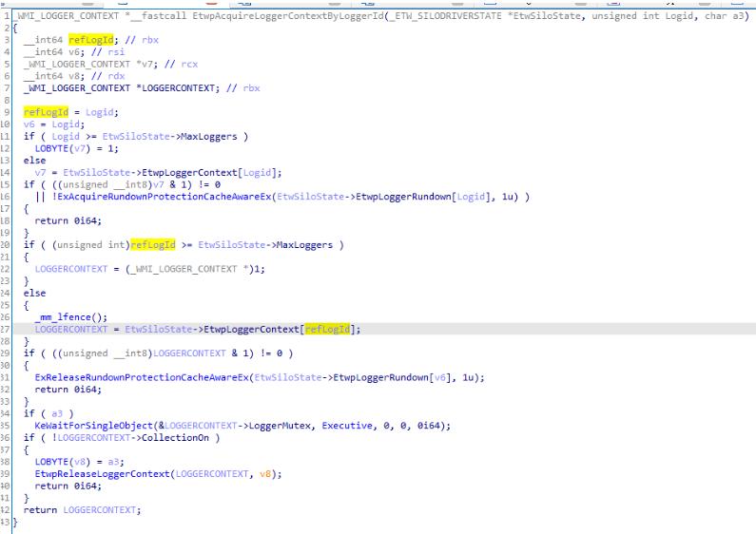Click the 'rsi' register comment on the v6 declaration
Image resolution: width=756 pixels, height=534 pixels.
point(116,51)
